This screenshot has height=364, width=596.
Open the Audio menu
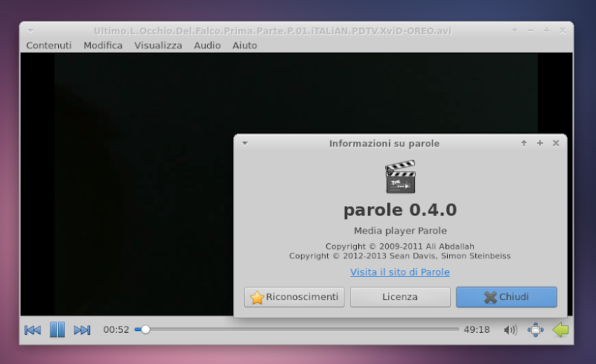click(x=207, y=45)
